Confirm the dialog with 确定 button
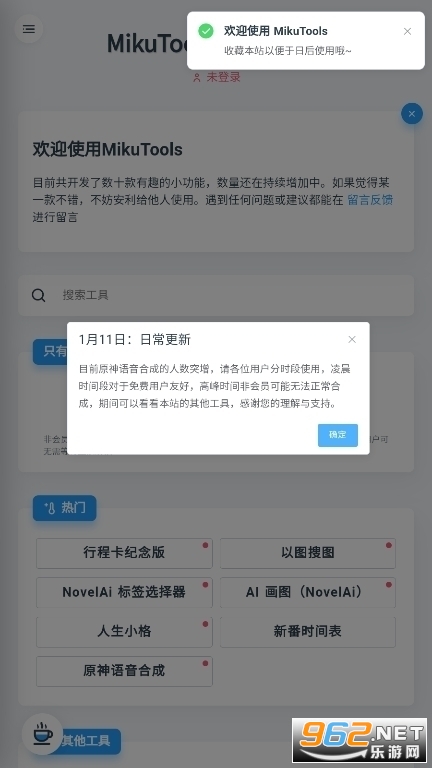The width and height of the screenshot is (432, 768). tap(337, 435)
